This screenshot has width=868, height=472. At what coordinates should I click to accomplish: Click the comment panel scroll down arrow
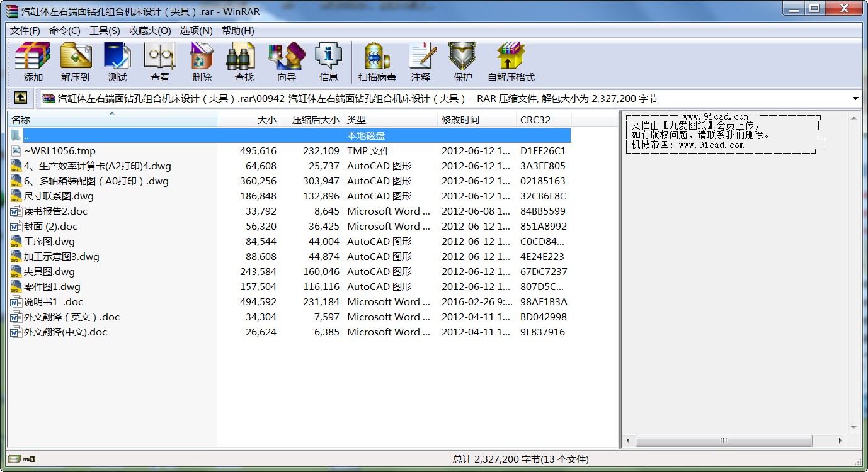click(x=854, y=428)
